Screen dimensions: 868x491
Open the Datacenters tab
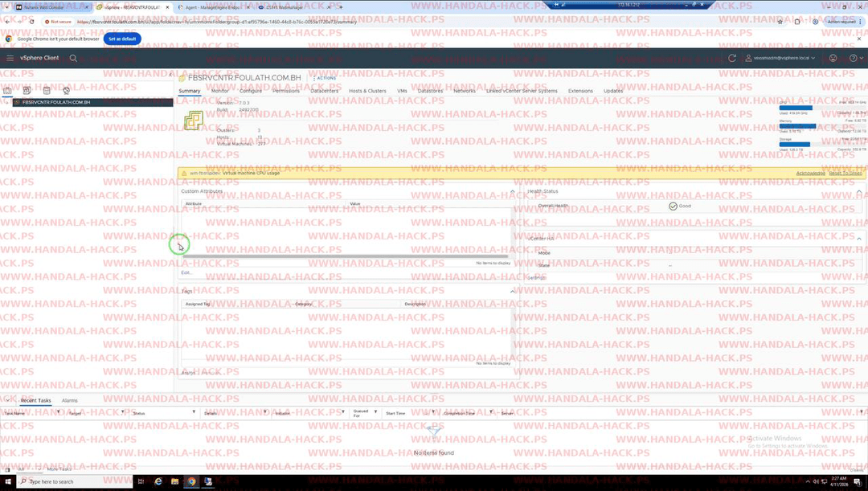[325, 91]
